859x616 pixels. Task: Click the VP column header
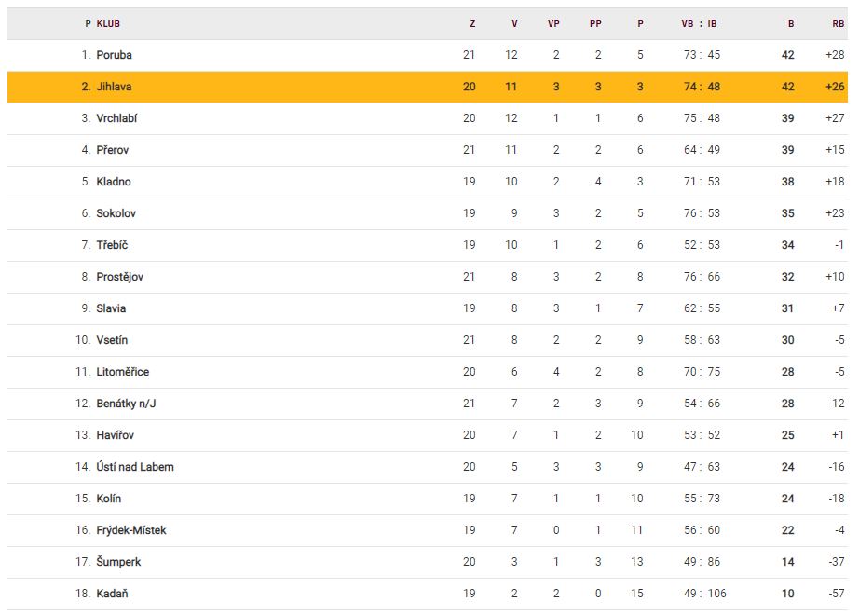coord(553,23)
